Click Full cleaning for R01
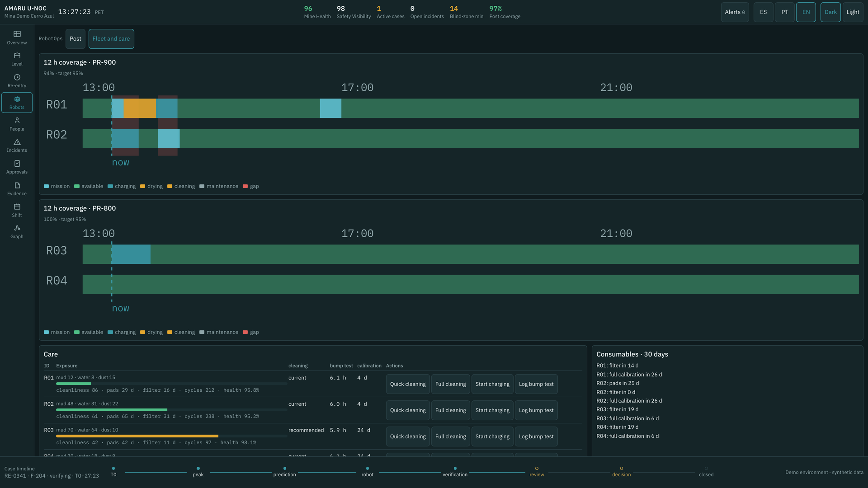 coord(450,384)
